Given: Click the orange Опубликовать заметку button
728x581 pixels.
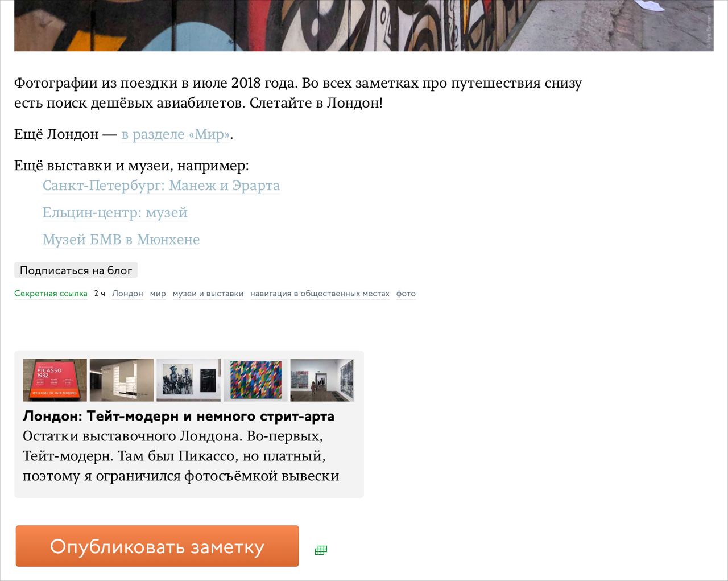Looking at the screenshot, I should tap(157, 546).
